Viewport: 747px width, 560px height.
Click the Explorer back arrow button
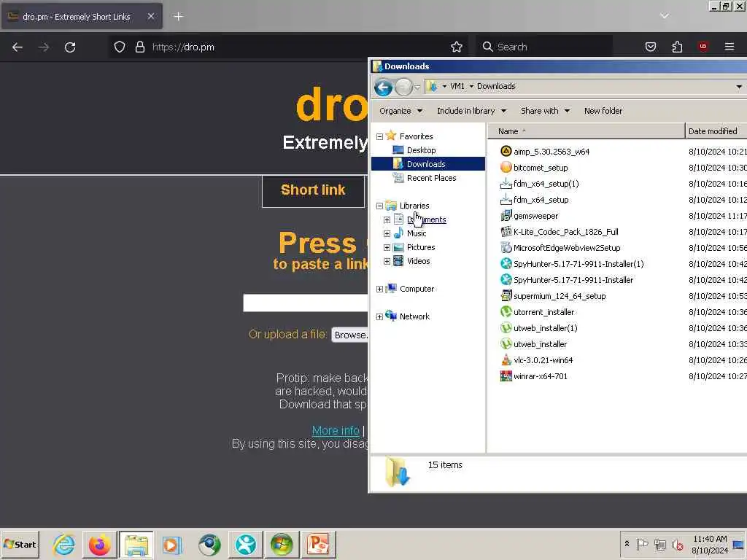click(383, 87)
